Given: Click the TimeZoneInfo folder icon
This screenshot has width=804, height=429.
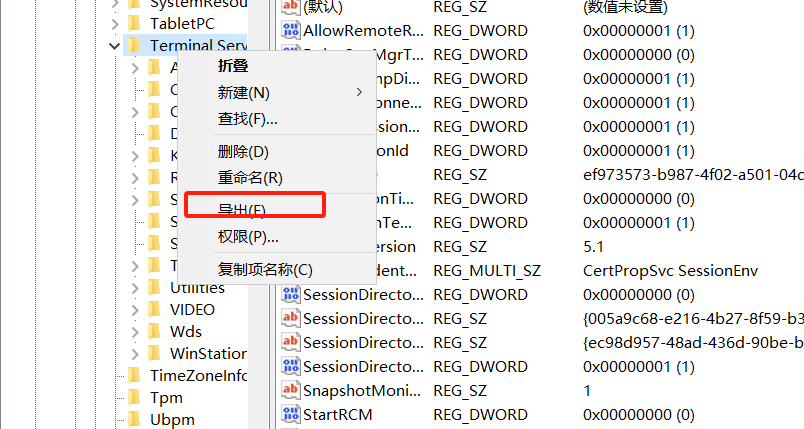Looking at the screenshot, I should point(134,376).
